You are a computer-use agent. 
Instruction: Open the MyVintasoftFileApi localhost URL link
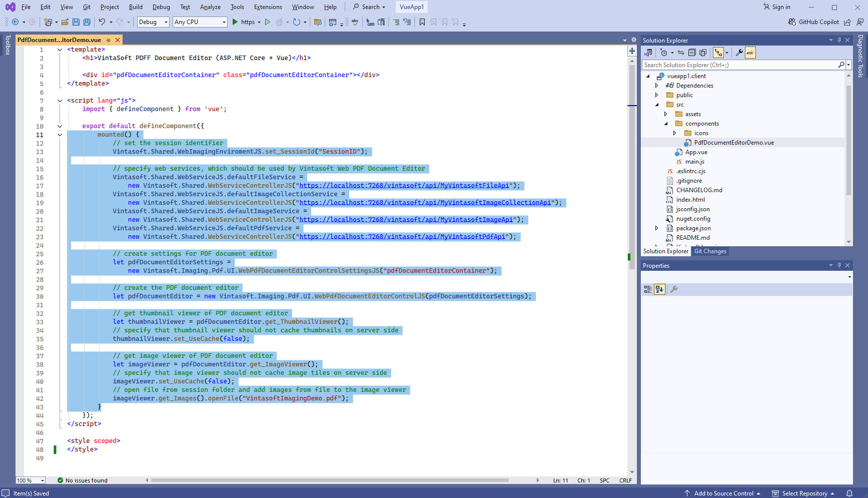point(404,186)
